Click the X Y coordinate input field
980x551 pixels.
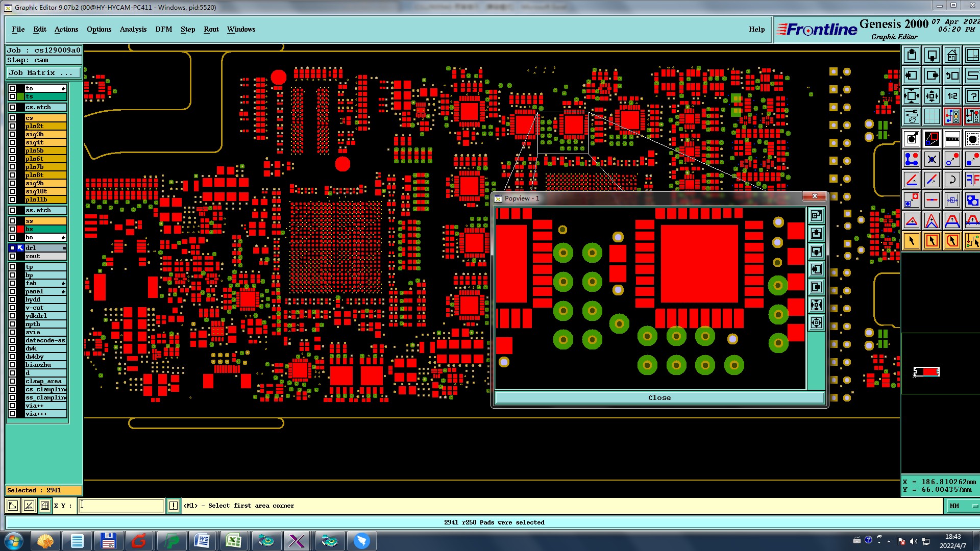point(121,506)
